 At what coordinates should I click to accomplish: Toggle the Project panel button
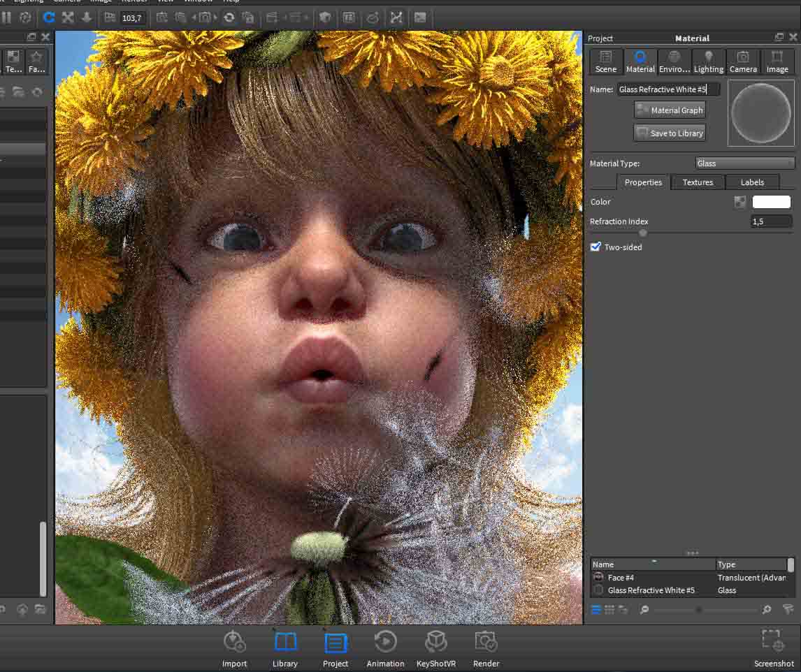(335, 648)
